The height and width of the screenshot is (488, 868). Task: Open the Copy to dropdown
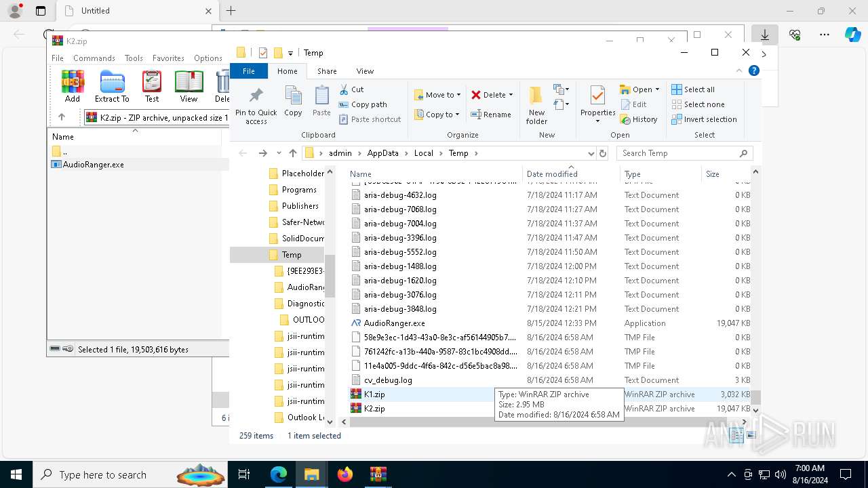[x=437, y=115]
